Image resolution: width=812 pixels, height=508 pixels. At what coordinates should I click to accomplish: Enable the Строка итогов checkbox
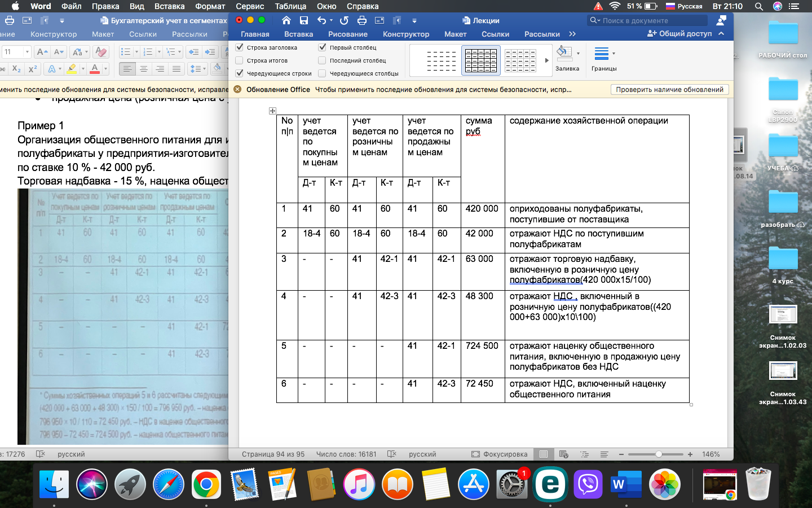tap(240, 60)
